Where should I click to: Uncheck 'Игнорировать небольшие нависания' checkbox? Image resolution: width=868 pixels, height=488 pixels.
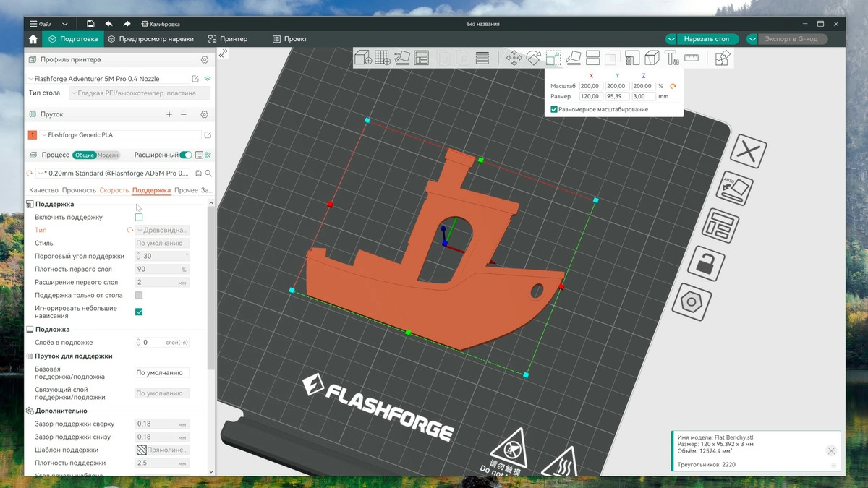pos(139,312)
